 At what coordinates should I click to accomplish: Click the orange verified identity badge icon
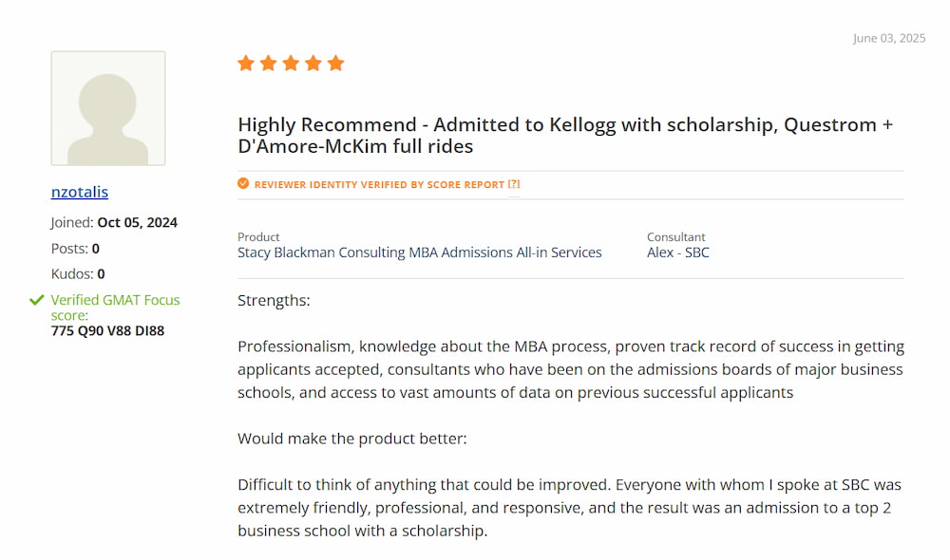(243, 183)
